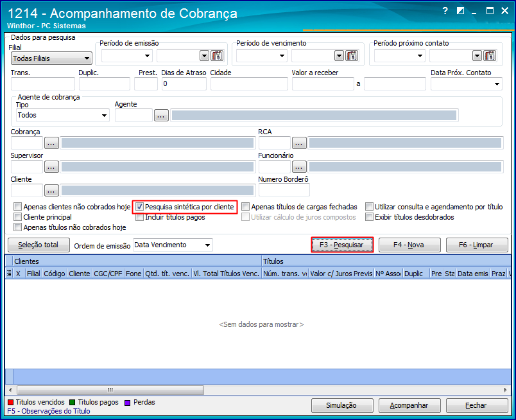This screenshot has width=516, height=420.
Task: Click the Prest. input field
Action: (x=146, y=83)
